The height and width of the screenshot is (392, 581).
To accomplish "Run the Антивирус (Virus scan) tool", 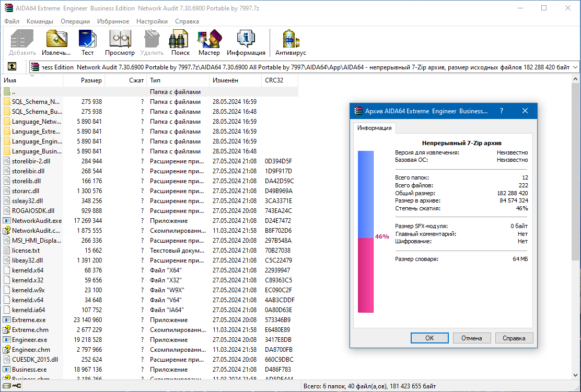I will 290,42.
